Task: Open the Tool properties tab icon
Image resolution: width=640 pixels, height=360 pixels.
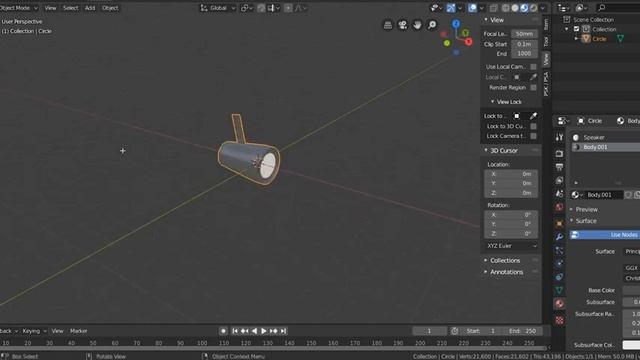Action: 559,137
